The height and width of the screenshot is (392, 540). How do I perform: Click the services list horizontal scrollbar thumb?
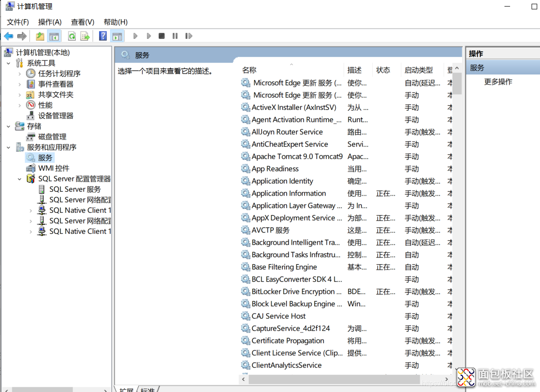(334, 379)
